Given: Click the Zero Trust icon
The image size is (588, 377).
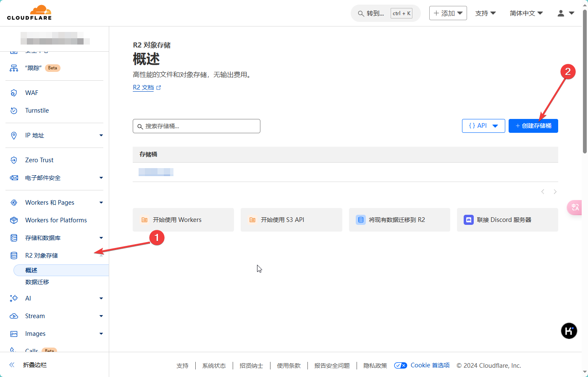Looking at the screenshot, I should pos(14,160).
